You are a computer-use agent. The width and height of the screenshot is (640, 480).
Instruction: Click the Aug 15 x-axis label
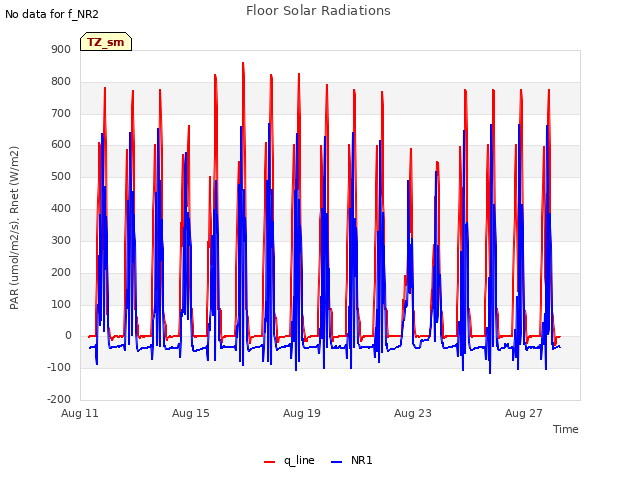point(191,413)
